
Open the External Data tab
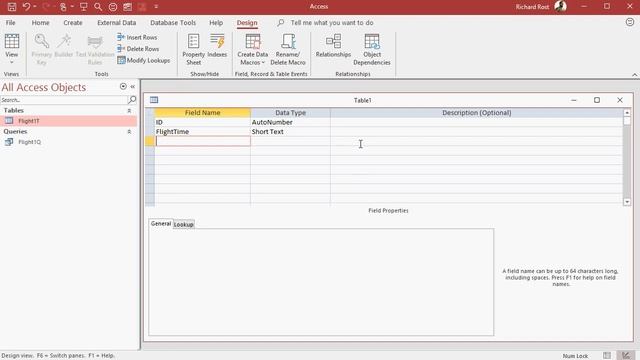(116, 23)
